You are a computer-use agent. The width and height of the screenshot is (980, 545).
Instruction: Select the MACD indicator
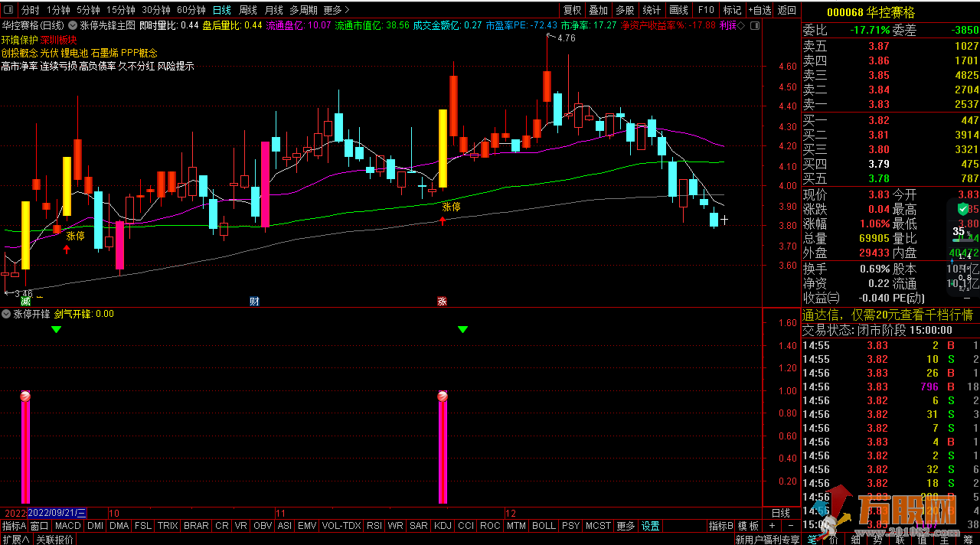[67, 526]
